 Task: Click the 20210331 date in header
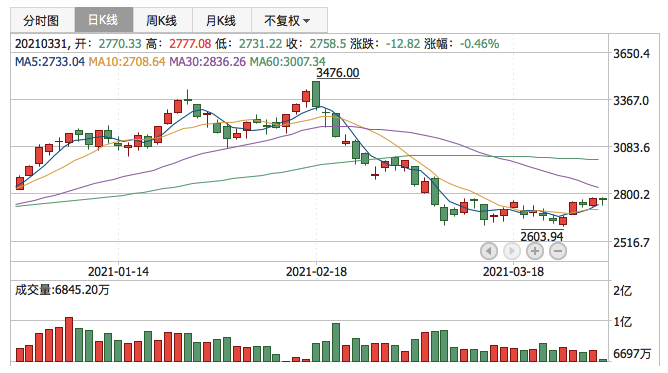tap(41, 43)
